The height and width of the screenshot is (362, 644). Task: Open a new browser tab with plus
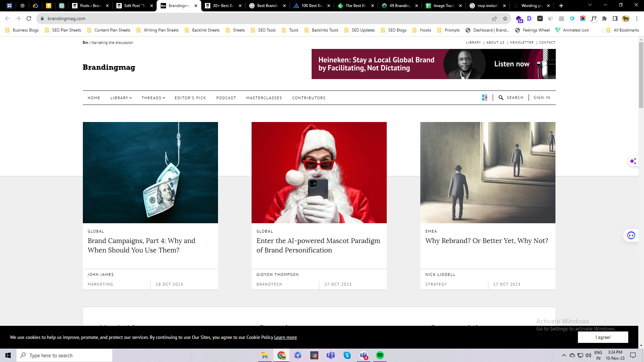[561, 6]
